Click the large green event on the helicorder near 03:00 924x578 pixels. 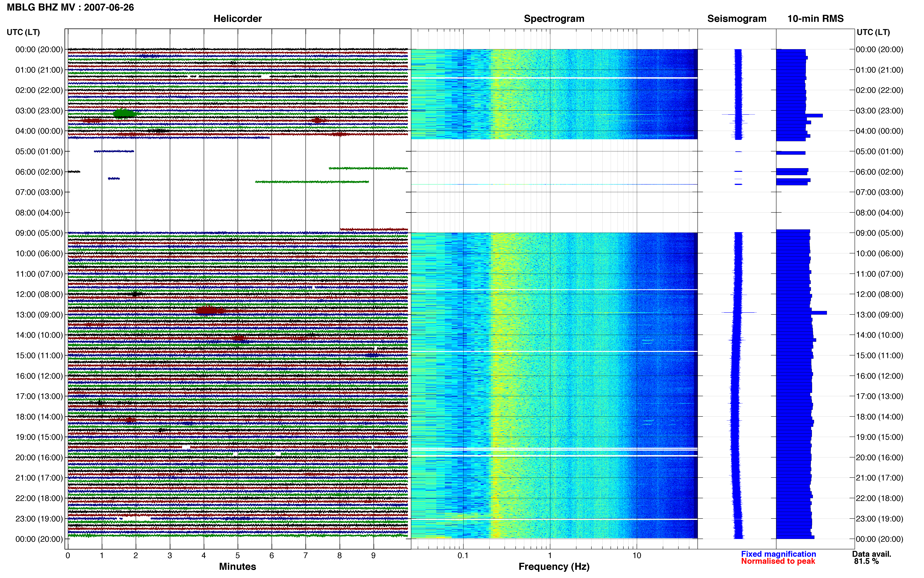pyautogui.click(x=125, y=114)
